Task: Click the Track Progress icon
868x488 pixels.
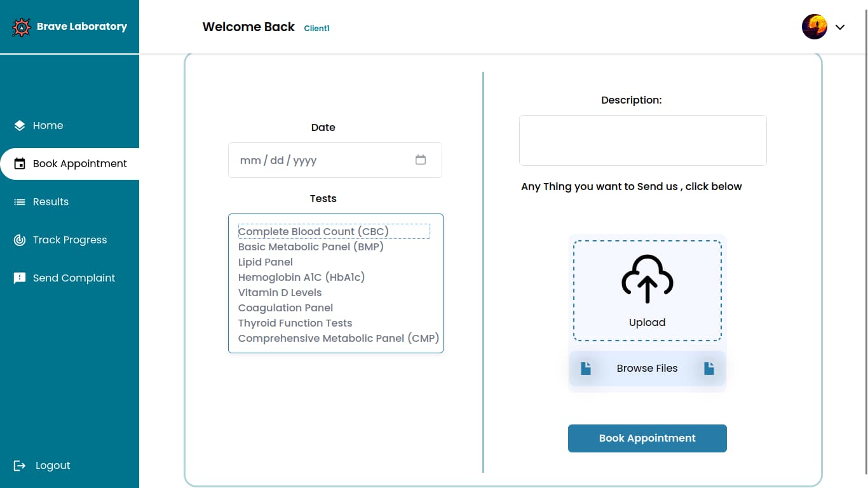Action: click(x=18, y=240)
